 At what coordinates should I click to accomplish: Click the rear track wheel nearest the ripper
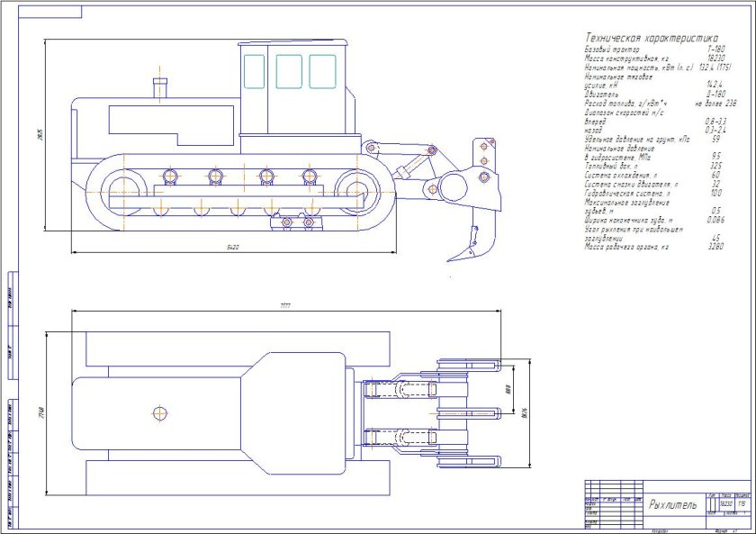click(357, 191)
